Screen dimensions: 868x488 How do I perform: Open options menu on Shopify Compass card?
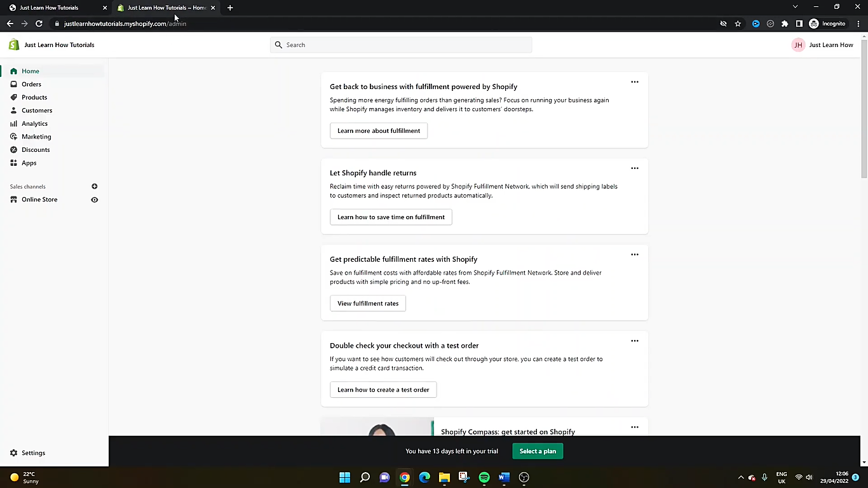pyautogui.click(x=634, y=427)
